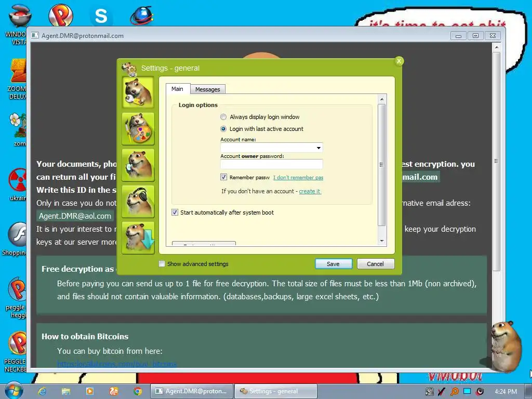Click the Windows Start orb

tap(14, 391)
